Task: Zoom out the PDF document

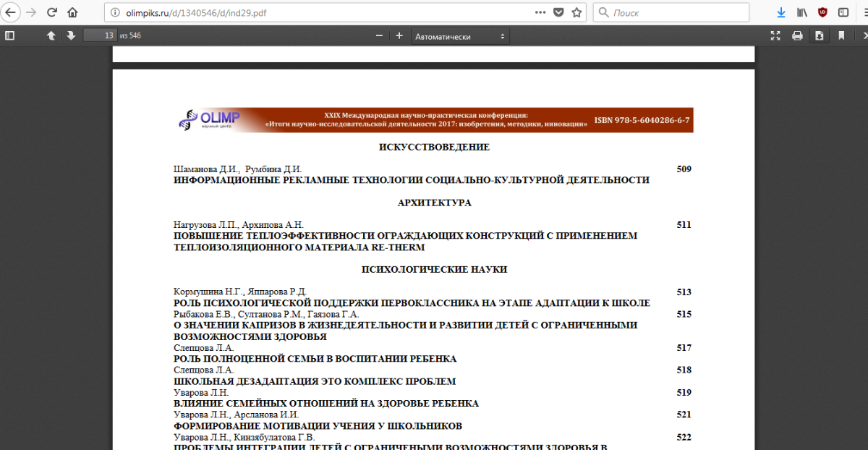Action: [x=379, y=35]
